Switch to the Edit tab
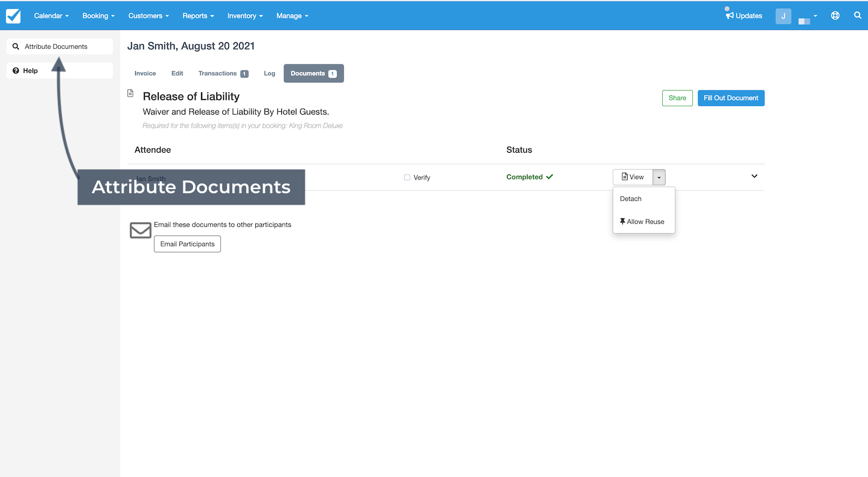The width and height of the screenshot is (868, 477). pyautogui.click(x=177, y=73)
